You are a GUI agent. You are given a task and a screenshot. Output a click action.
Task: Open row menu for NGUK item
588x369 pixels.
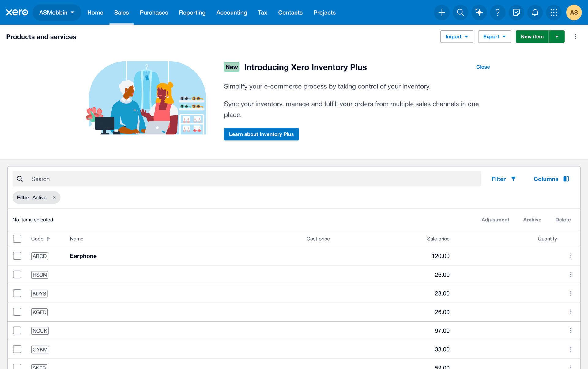[571, 331]
